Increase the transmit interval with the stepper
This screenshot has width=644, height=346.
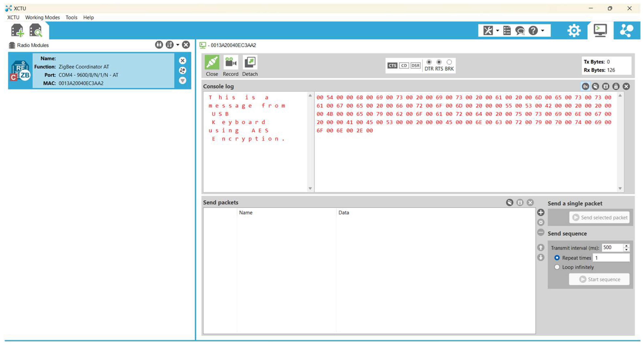(626, 246)
